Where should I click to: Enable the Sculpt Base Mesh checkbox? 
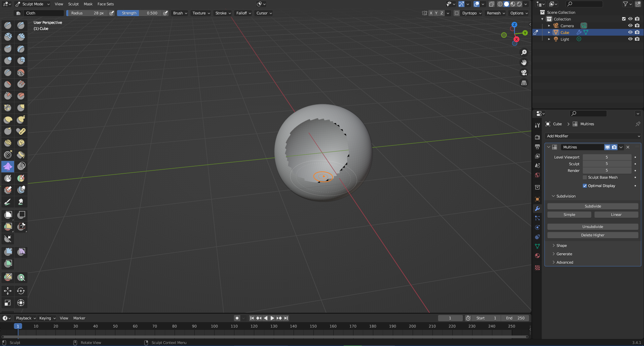click(585, 177)
